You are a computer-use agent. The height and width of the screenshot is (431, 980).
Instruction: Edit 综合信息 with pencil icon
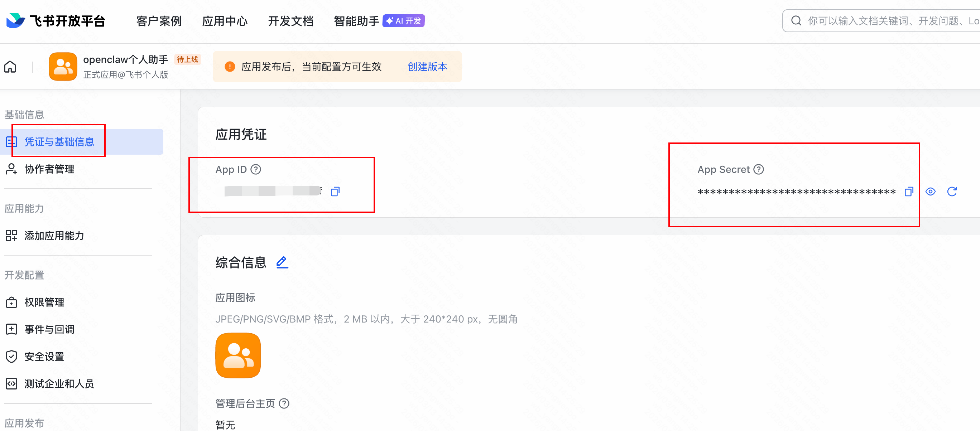pyautogui.click(x=282, y=262)
